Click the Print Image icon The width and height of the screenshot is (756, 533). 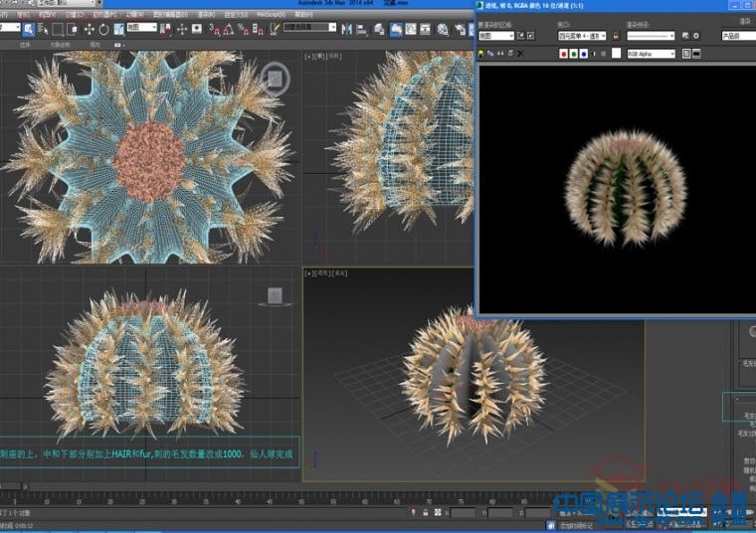(510, 54)
